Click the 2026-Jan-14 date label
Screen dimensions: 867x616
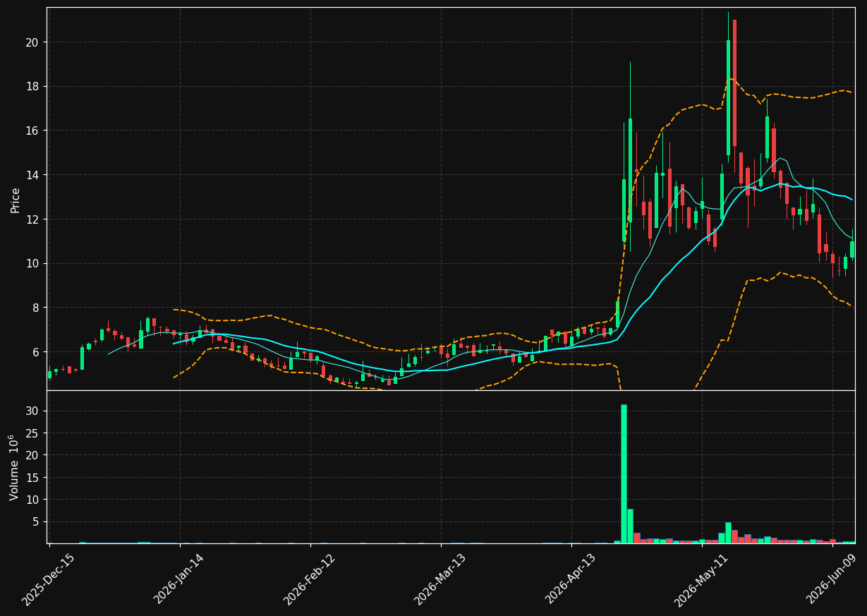pos(179,579)
